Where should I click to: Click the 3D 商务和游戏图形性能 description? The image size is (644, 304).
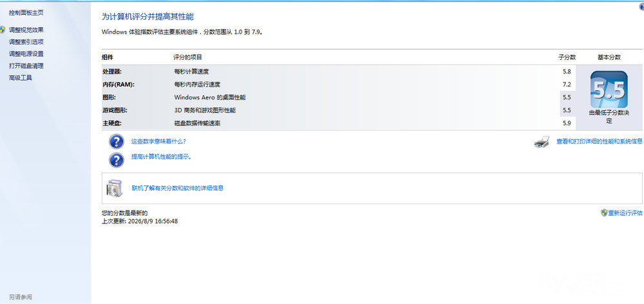[x=205, y=111]
